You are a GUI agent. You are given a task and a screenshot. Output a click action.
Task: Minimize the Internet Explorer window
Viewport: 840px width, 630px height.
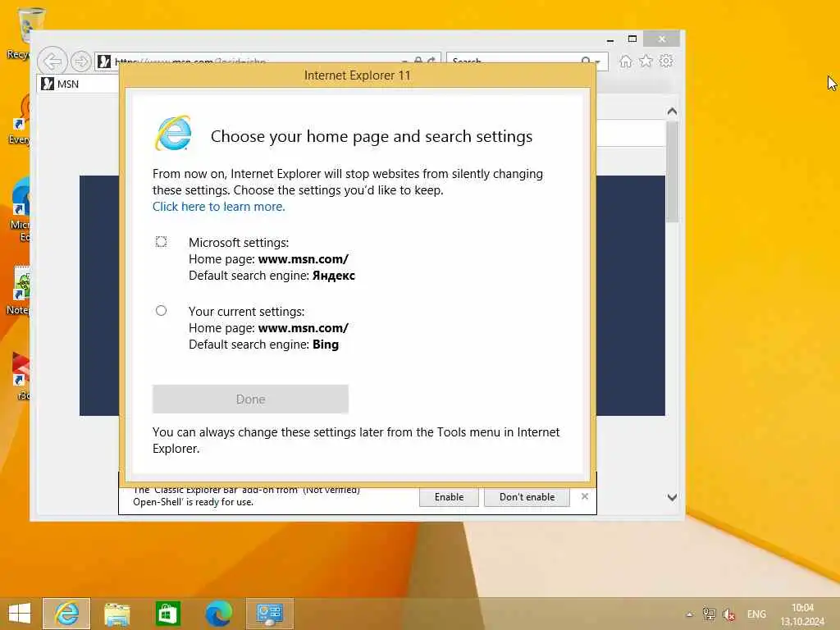tap(610, 39)
